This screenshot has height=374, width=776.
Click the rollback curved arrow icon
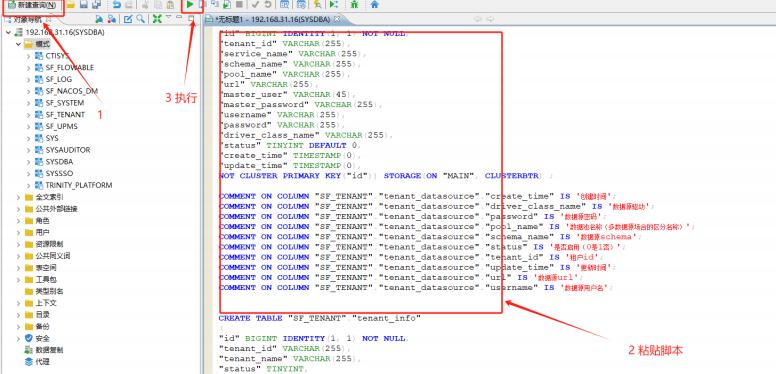[x=267, y=4]
